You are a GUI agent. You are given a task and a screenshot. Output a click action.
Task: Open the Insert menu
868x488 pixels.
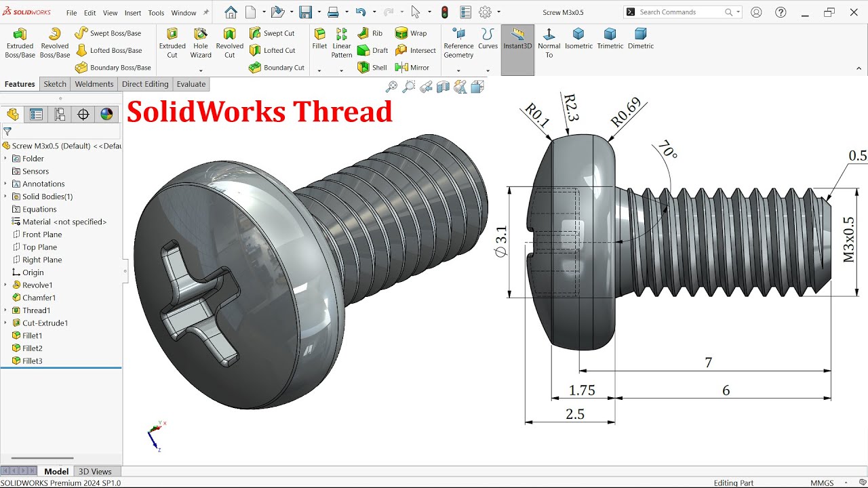[x=133, y=13]
